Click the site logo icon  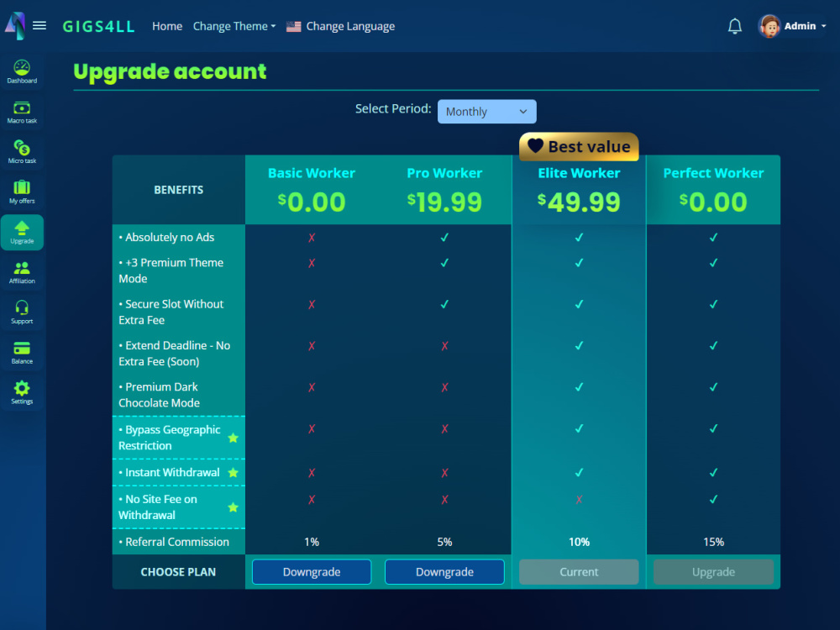[15, 26]
